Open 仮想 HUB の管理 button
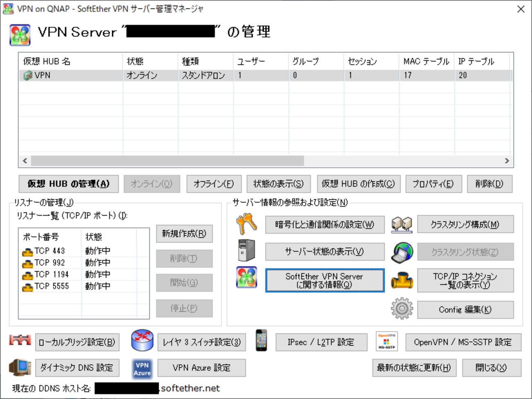The width and height of the screenshot is (532, 399). (x=69, y=184)
